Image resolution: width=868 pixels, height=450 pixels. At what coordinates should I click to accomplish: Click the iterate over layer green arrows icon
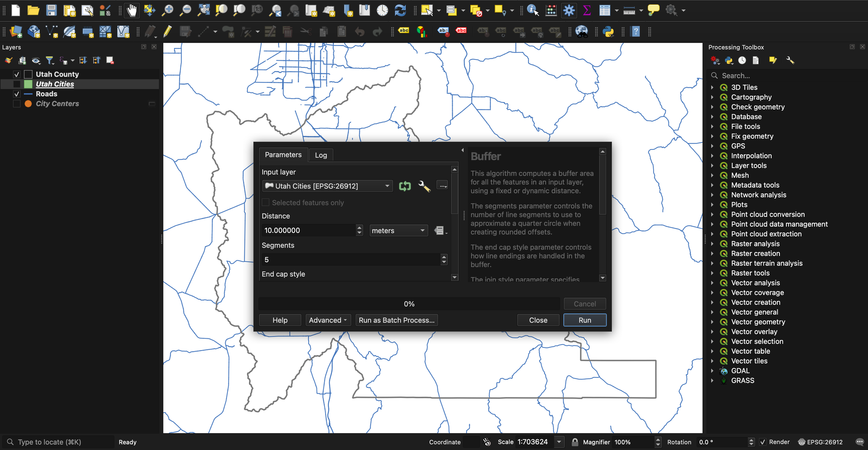click(x=405, y=186)
